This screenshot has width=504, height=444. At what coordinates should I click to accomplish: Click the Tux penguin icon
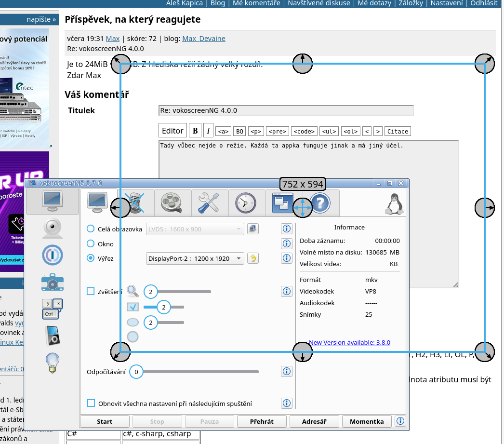click(394, 204)
